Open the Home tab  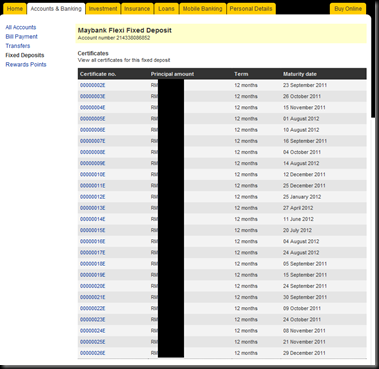click(15, 9)
